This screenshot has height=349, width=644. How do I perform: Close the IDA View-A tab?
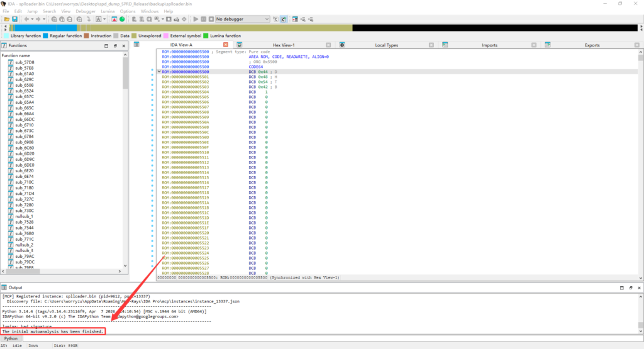click(x=226, y=45)
